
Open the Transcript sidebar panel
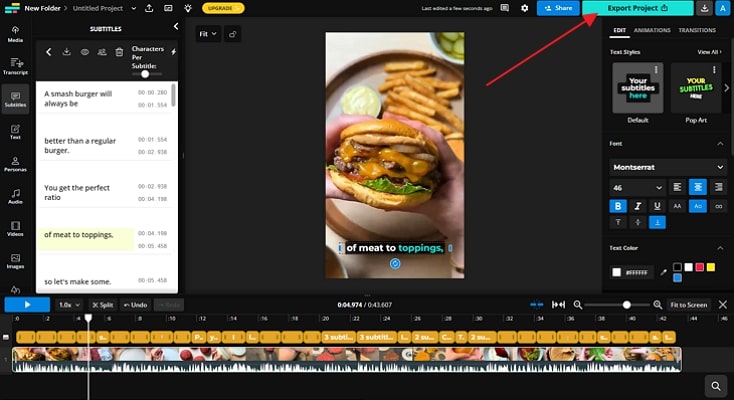tap(15, 67)
